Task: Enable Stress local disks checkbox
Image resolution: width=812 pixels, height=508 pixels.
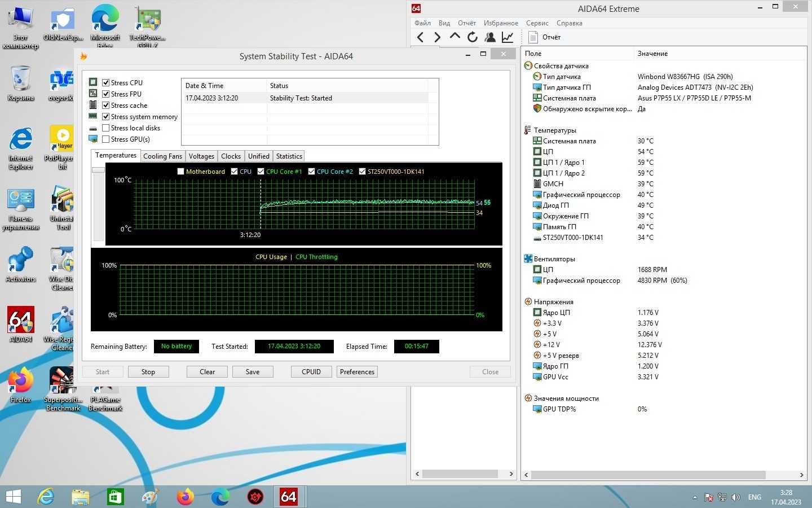Action: tap(105, 128)
